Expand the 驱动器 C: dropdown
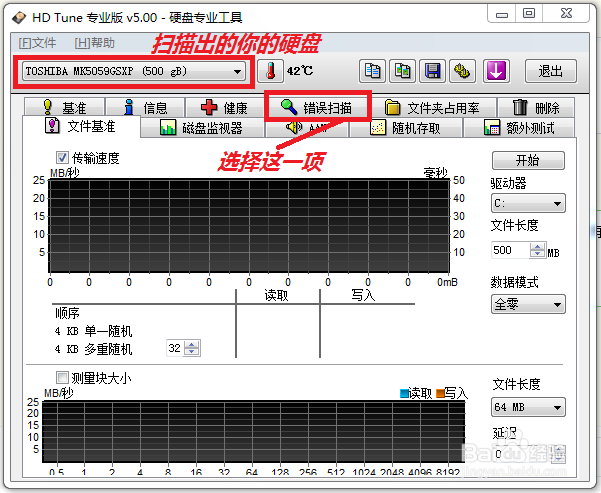Viewport: 601px width, 493px height. point(528,203)
